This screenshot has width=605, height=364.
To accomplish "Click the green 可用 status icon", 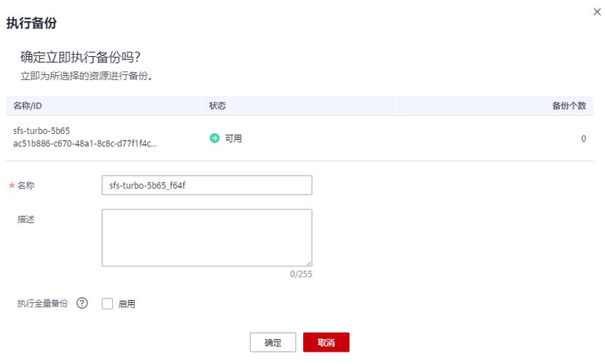I will pos(214,138).
